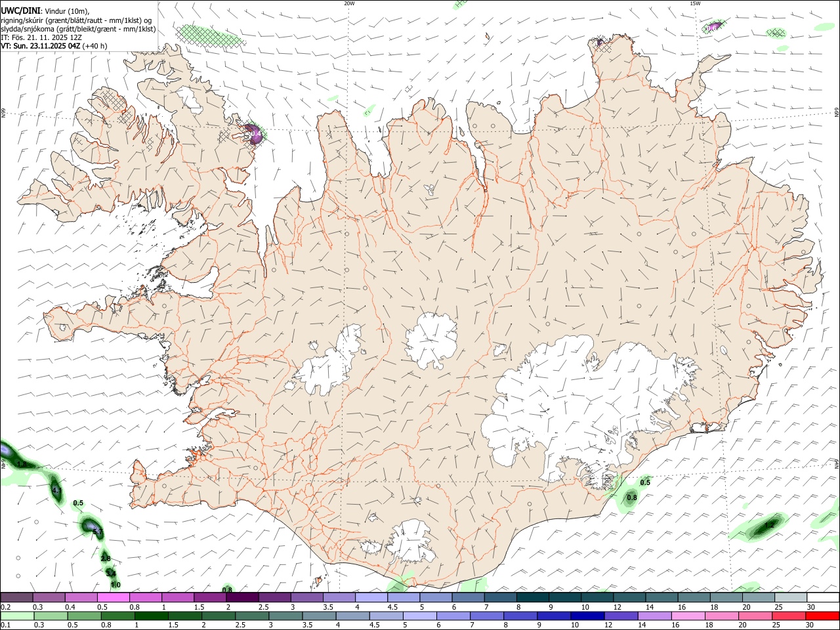Click the 2.8 precipitation value label
The image size is (840, 630).
point(106,558)
